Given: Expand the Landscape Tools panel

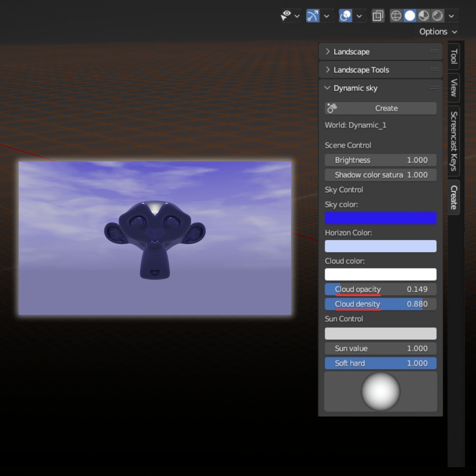Looking at the screenshot, I should 381,70.
